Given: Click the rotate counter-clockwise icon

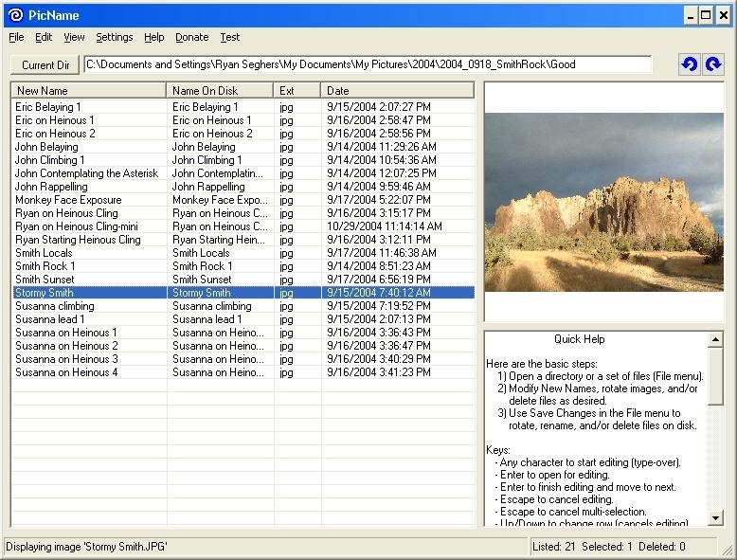Looking at the screenshot, I should point(690,64).
